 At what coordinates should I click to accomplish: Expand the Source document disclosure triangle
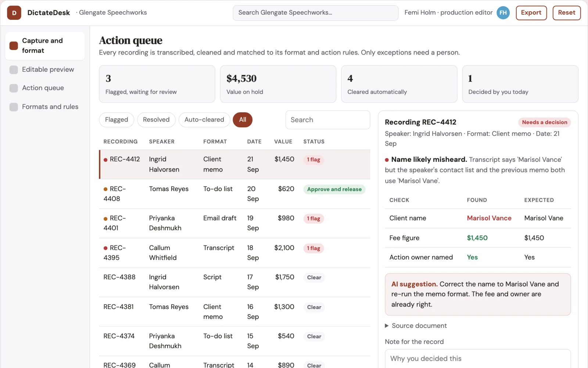point(387,326)
